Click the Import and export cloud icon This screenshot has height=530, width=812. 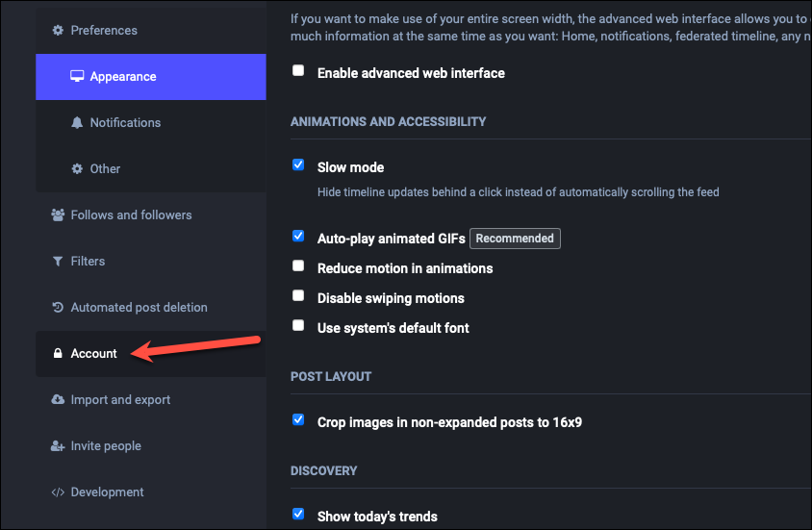coord(58,399)
